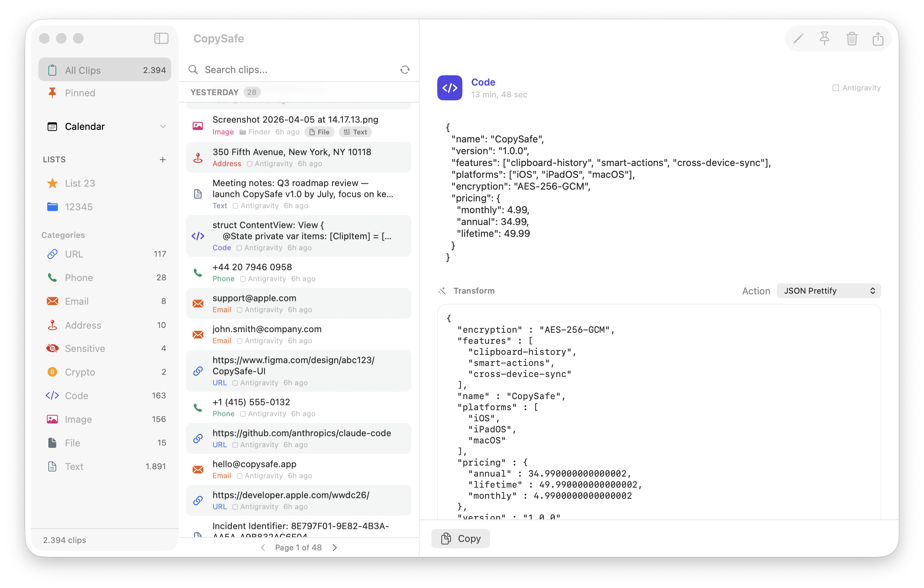Click the File tag on screenshot clip
924x588 pixels.
(319, 132)
